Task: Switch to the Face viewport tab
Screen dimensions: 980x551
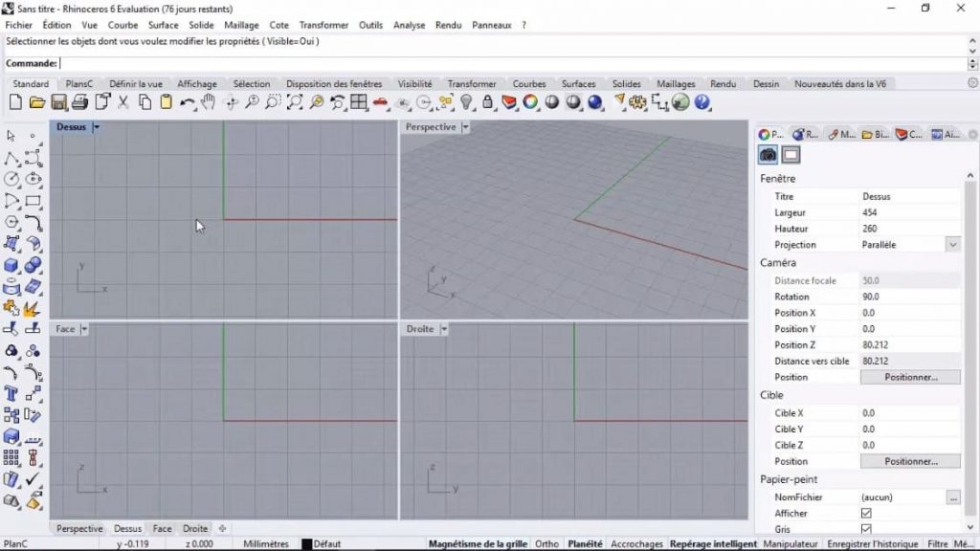Action: tap(162, 527)
